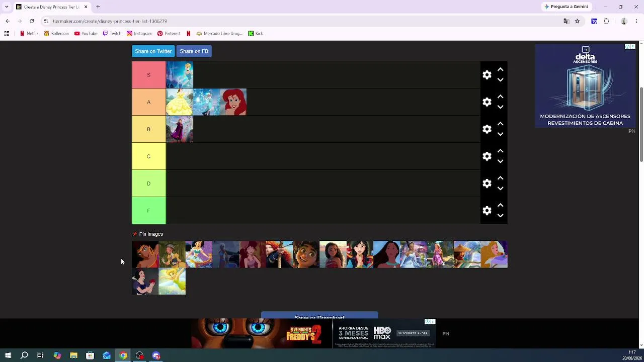Select the green F tier label

[x=148, y=211]
